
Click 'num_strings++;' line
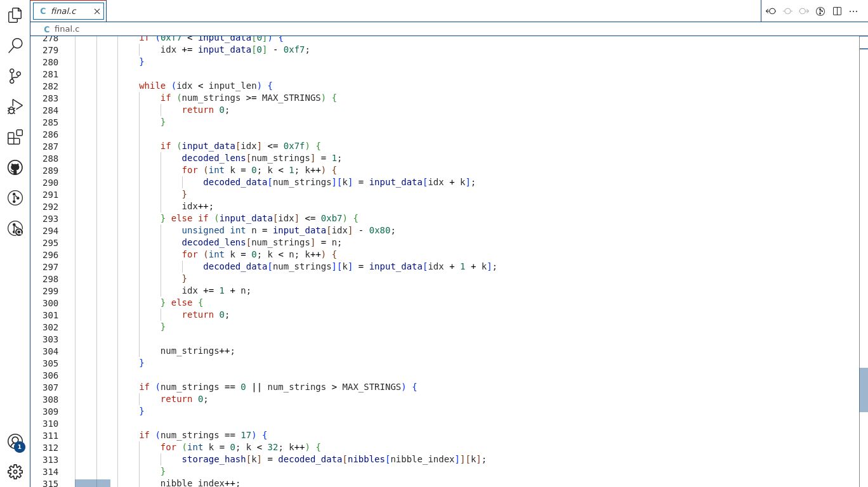tap(198, 351)
